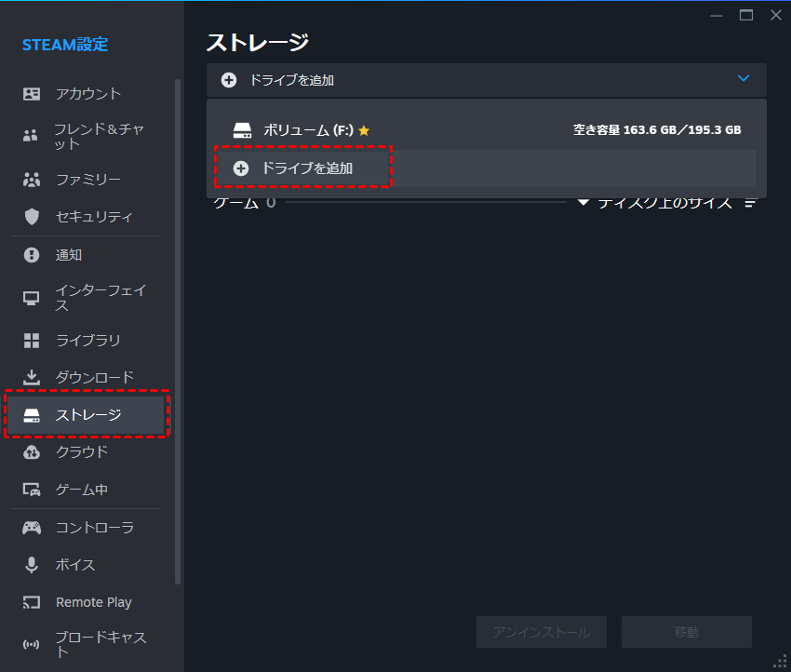Image resolution: width=791 pixels, height=672 pixels.
Task: Open the インターフェイス settings page
Action: click(87, 298)
